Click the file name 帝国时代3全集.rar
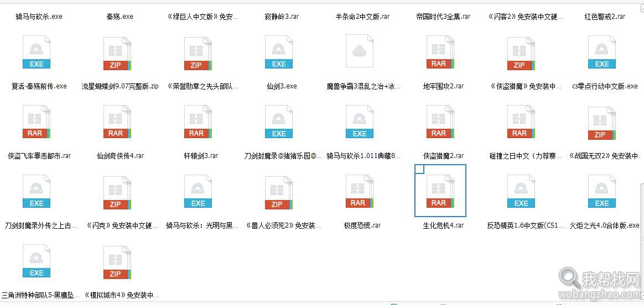 click(443, 17)
